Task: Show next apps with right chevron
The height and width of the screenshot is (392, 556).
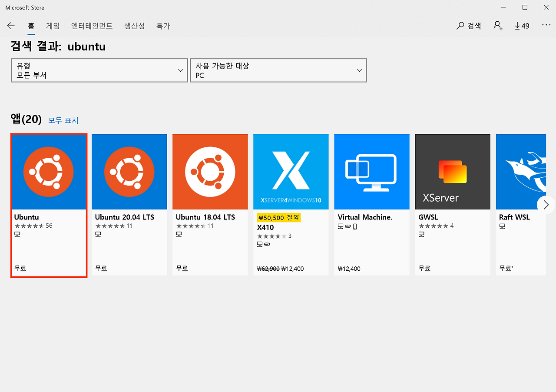Action: (x=546, y=205)
